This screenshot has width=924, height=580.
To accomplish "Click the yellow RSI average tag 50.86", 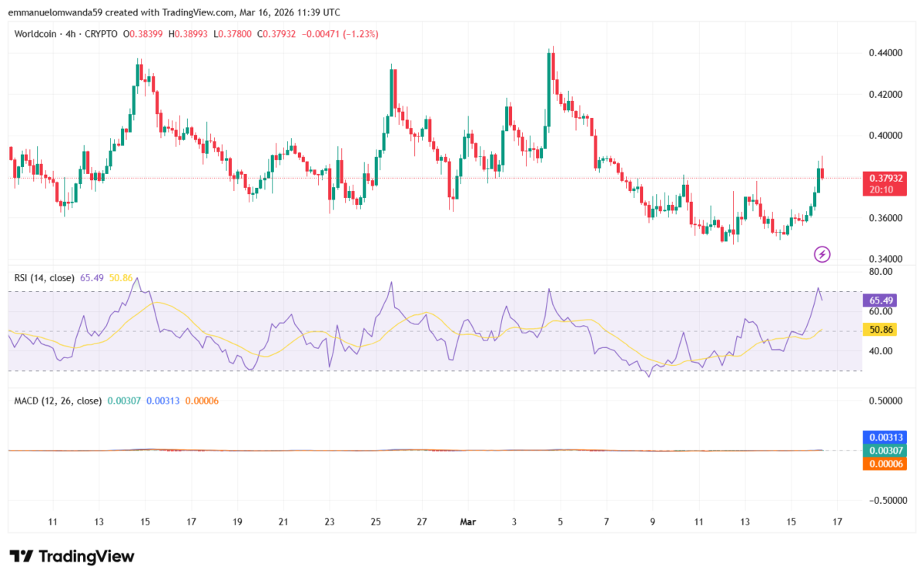I will point(881,329).
